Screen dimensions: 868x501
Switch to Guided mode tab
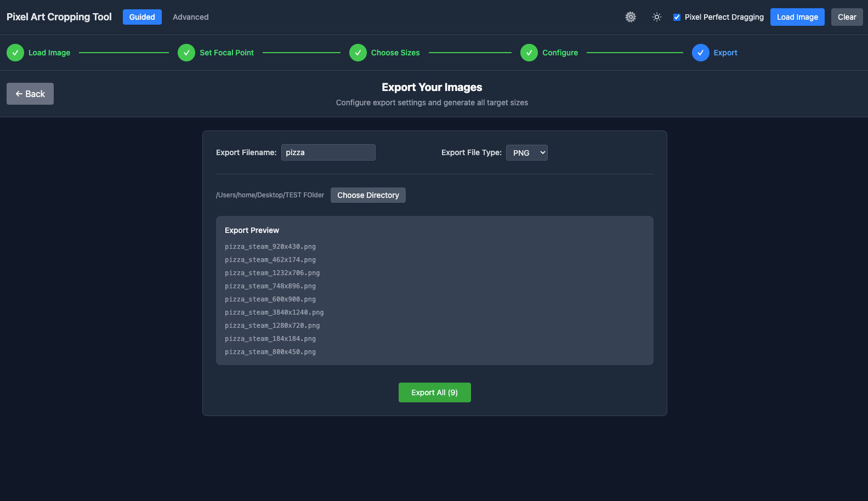tap(142, 17)
